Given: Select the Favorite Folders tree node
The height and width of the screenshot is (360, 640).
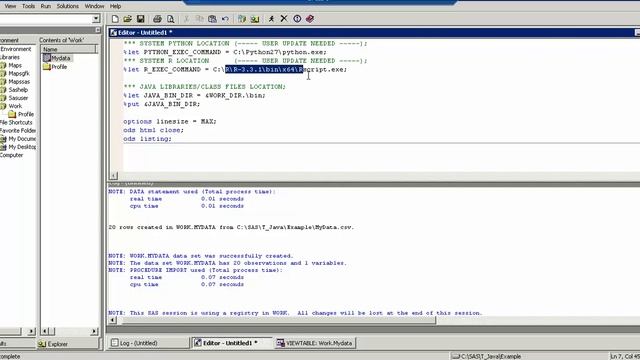Looking at the screenshot, I should 18,131.
